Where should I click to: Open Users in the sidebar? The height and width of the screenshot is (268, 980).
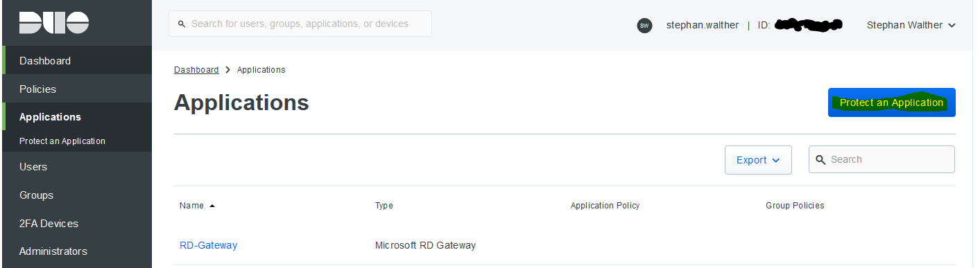[76, 167]
